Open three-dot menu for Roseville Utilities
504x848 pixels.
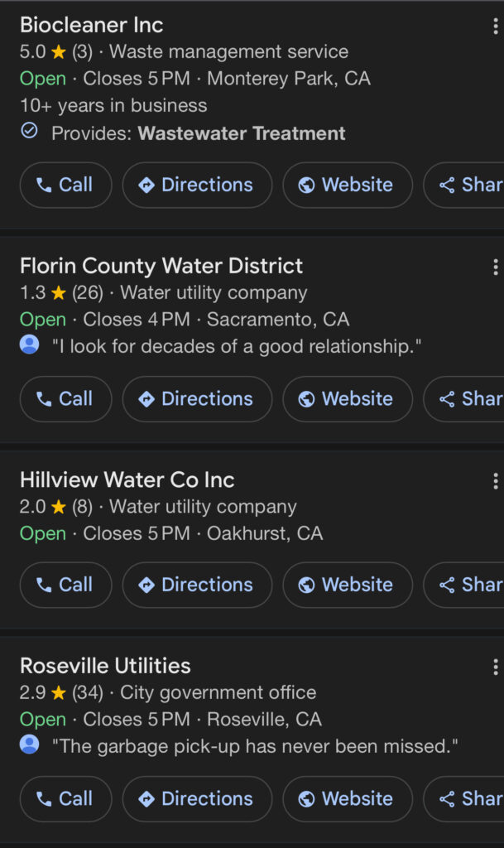click(495, 667)
